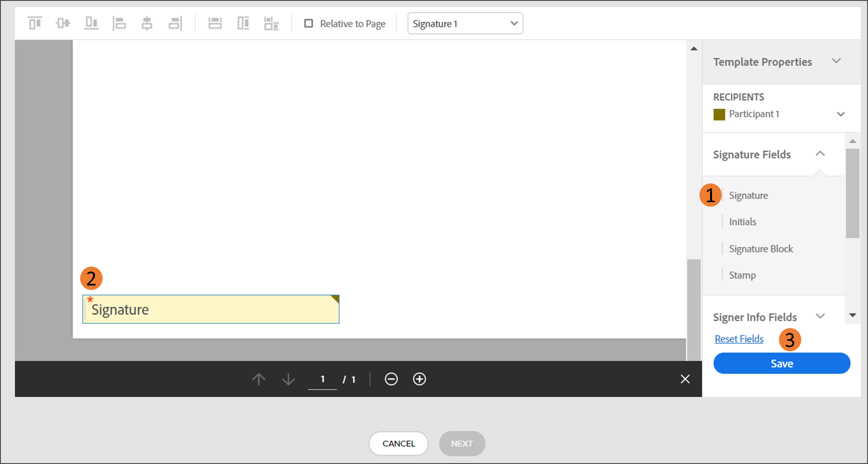Click the align vertical centers icon
This screenshot has width=868, height=464.
click(x=63, y=23)
